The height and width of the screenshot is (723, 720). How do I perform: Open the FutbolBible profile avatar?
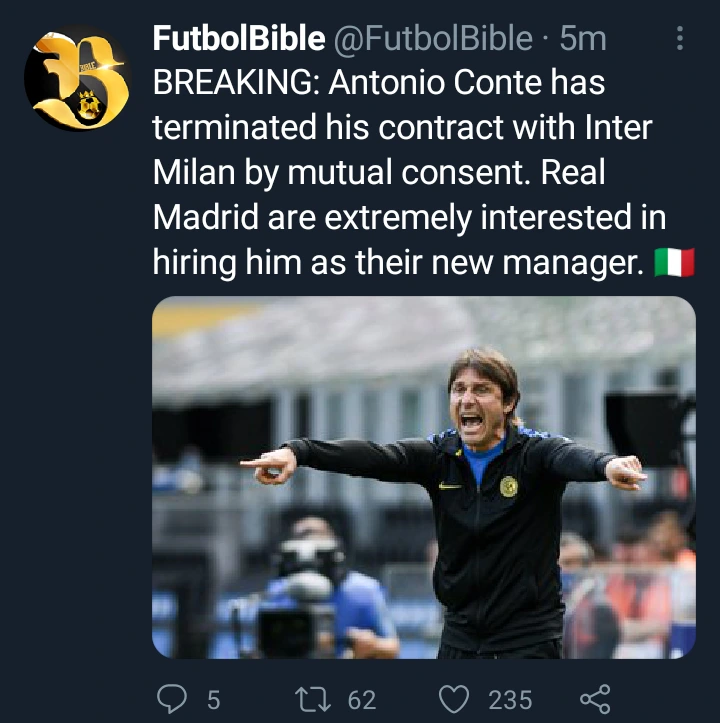pyautogui.click(x=76, y=82)
